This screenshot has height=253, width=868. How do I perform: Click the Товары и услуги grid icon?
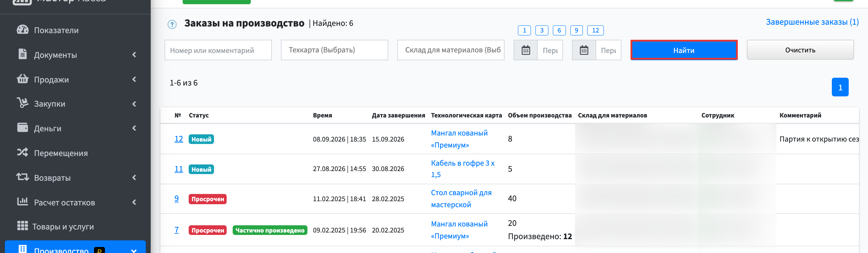click(x=23, y=226)
